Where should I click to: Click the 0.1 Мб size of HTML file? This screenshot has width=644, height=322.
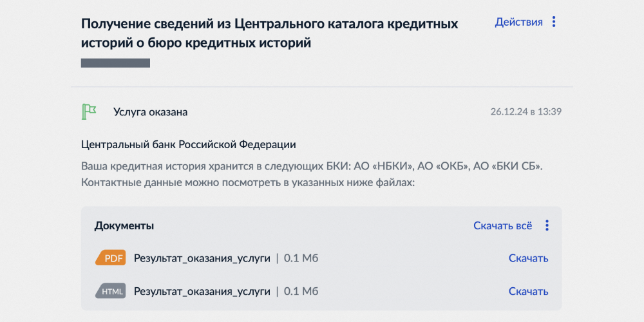coord(301,291)
